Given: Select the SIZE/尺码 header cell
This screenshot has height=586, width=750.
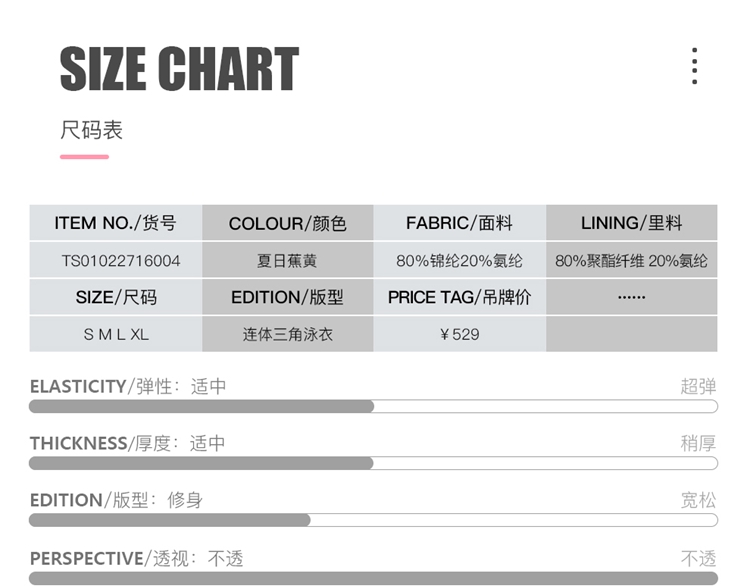Looking at the screenshot, I should pos(116,297).
